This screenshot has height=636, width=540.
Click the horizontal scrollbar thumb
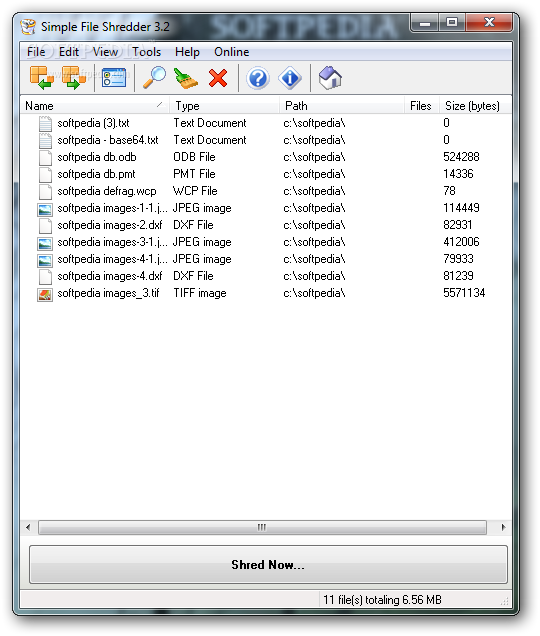(262, 527)
